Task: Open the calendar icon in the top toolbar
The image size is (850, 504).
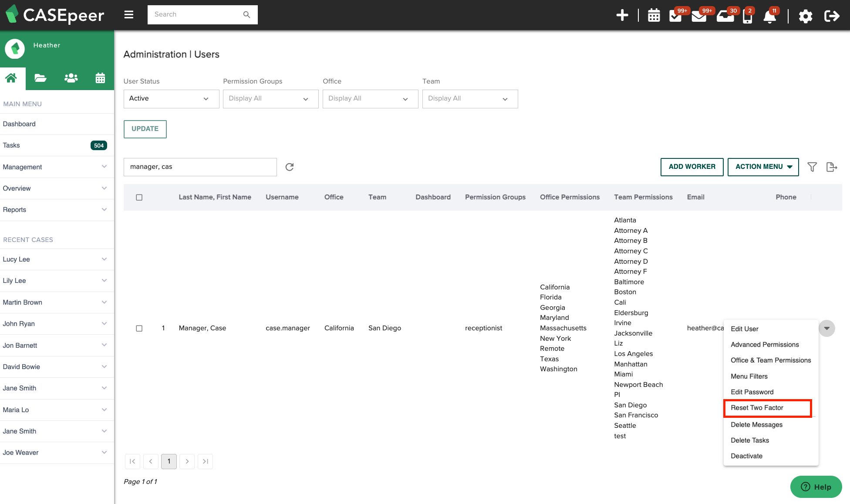Action: [x=654, y=16]
